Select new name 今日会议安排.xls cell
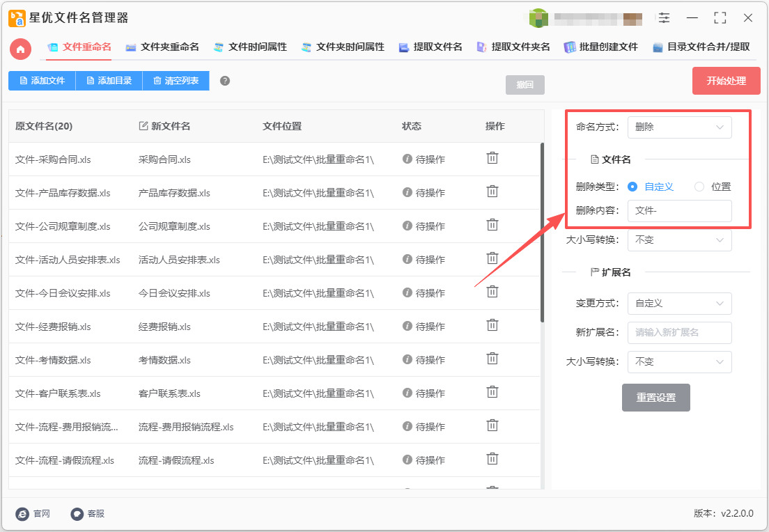This screenshot has width=769, height=532. click(x=174, y=293)
